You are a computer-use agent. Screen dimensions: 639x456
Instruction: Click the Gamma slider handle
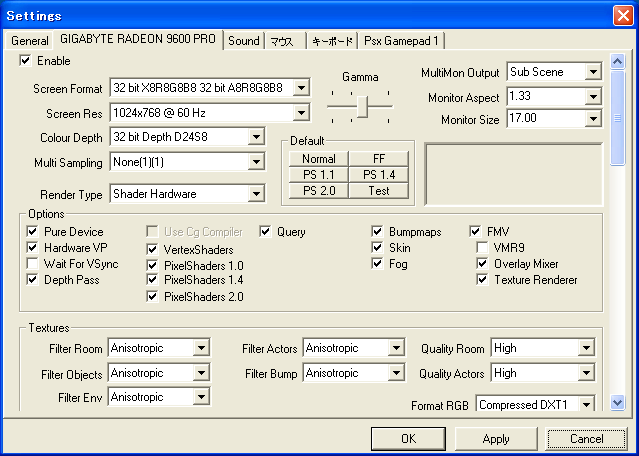(362, 107)
